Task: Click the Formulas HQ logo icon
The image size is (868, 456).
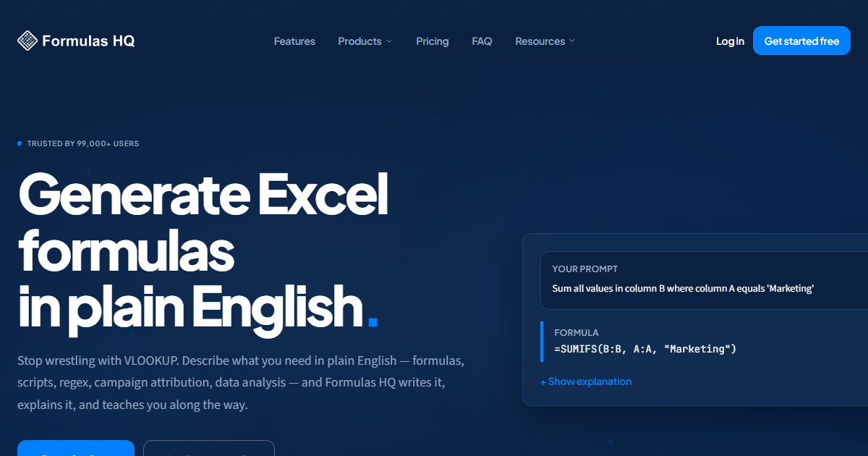Action: pyautogui.click(x=27, y=41)
